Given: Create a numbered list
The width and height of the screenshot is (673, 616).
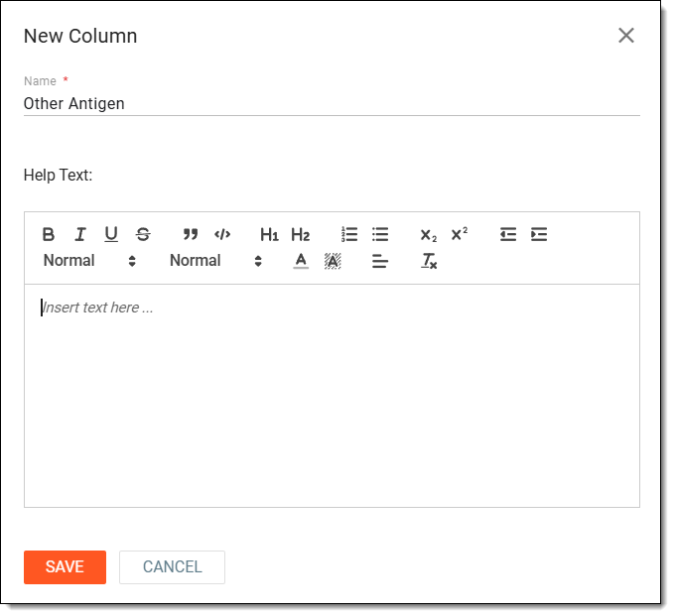Looking at the screenshot, I should [x=349, y=235].
